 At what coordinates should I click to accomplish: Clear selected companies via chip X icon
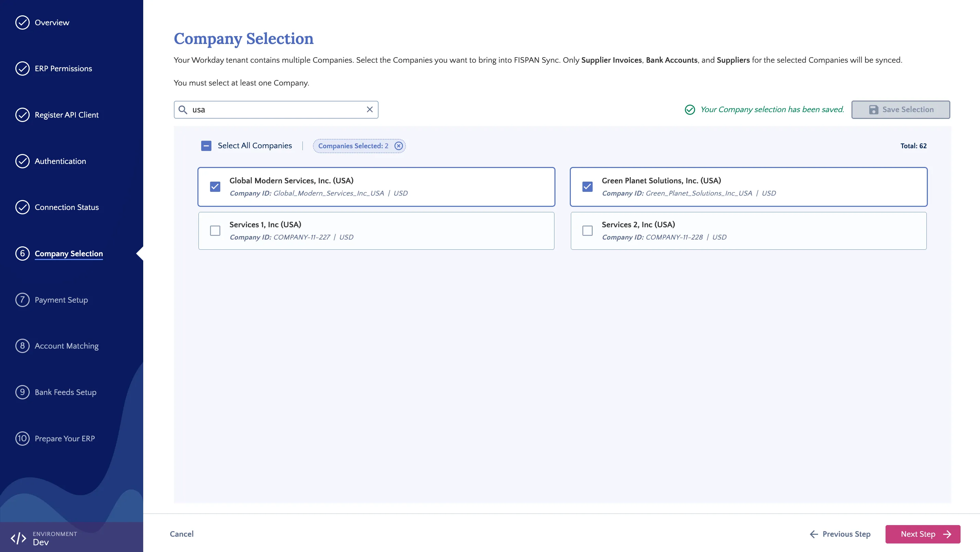point(399,146)
